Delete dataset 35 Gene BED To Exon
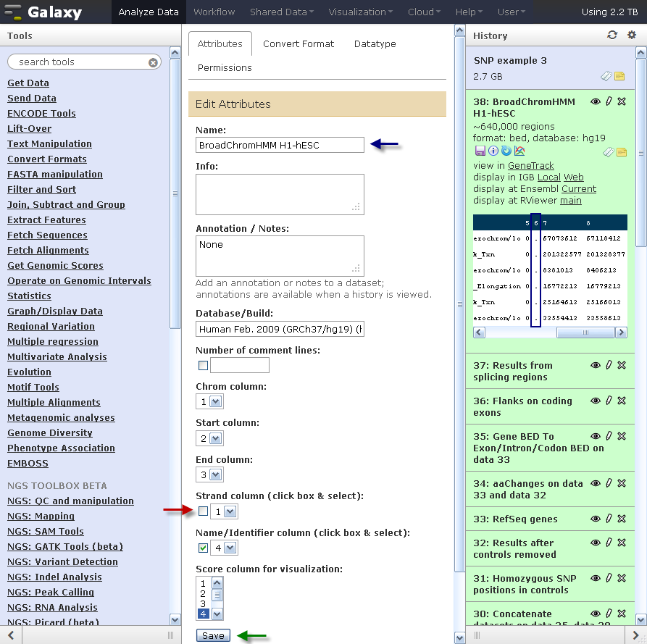The image size is (647, 644). click(622, 435)
